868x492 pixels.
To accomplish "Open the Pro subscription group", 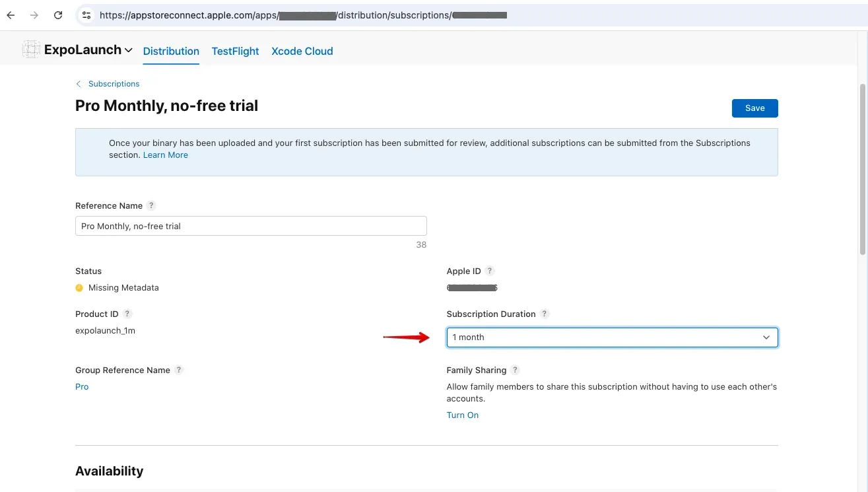I will 82,387.
